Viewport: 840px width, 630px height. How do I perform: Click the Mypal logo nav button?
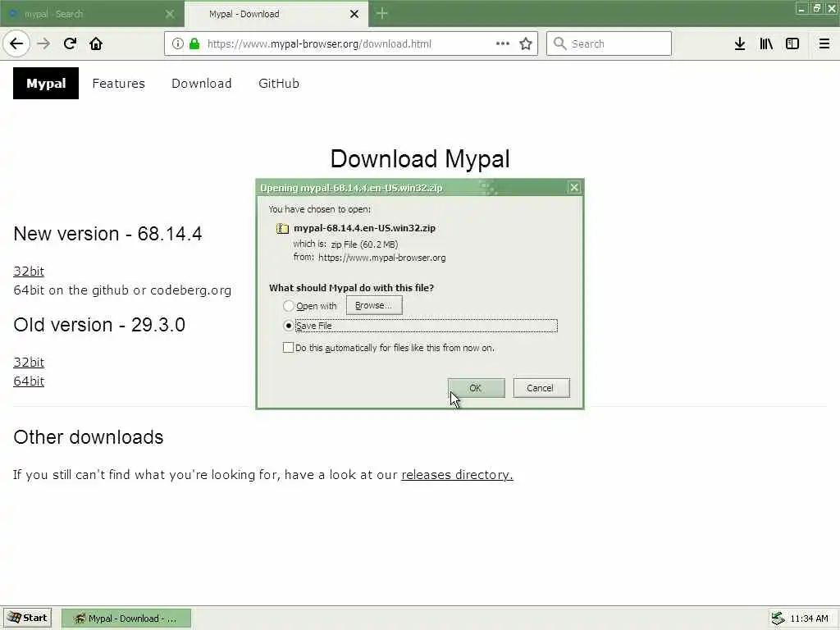coord(46,83)
